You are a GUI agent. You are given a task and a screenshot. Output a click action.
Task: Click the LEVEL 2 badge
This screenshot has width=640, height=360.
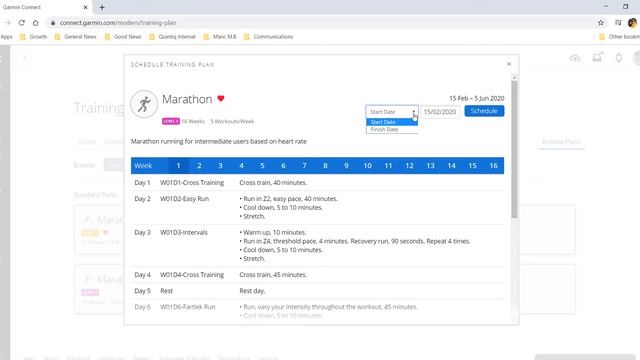[171, 121]
